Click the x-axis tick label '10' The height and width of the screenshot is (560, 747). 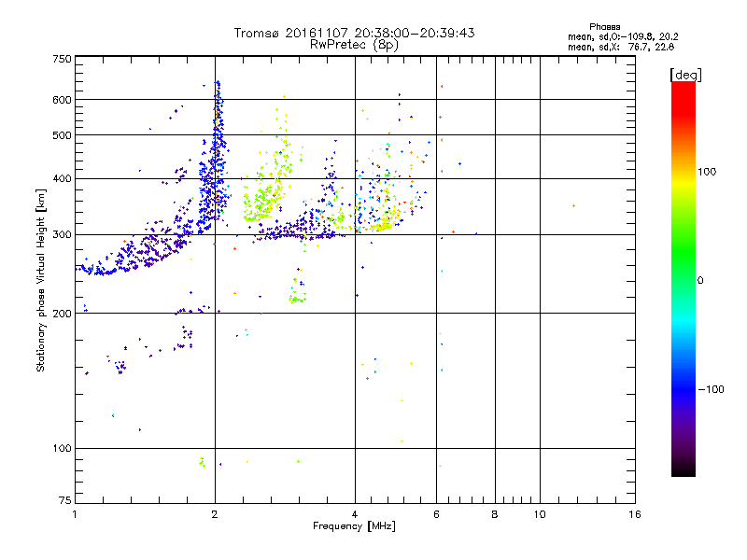540,514
